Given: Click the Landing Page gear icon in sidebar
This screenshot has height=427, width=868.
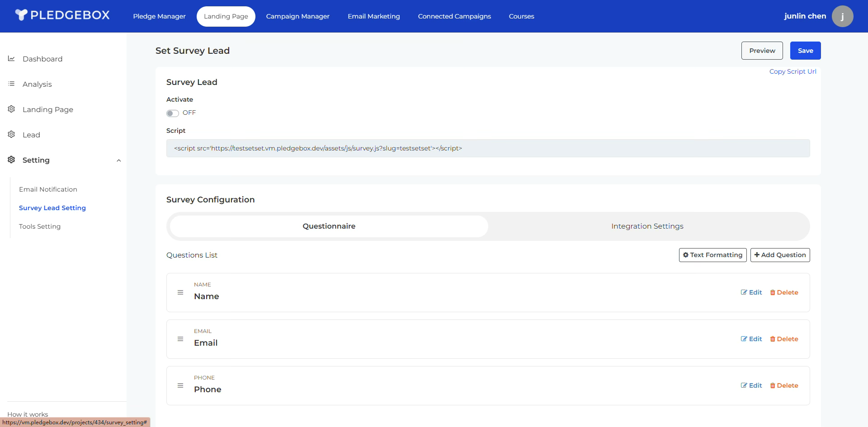Looking at the screenshot, I should pos(11,109).
